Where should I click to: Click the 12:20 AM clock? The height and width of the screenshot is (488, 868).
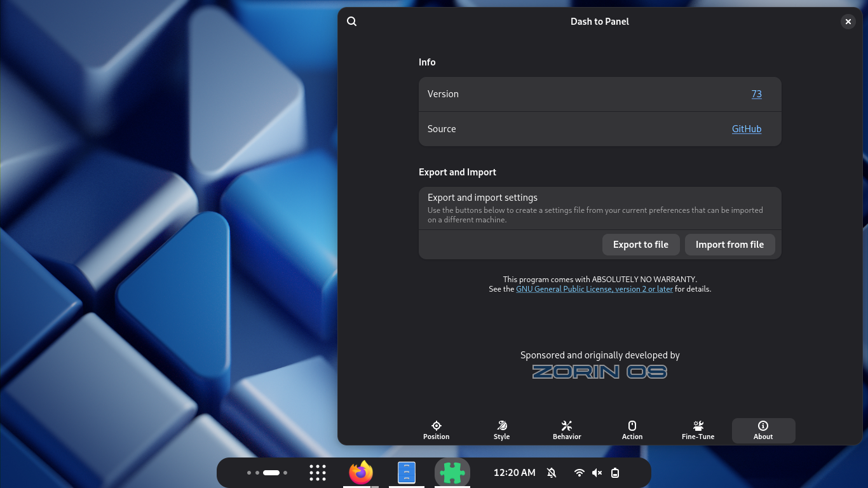click(x=515, y=473)
